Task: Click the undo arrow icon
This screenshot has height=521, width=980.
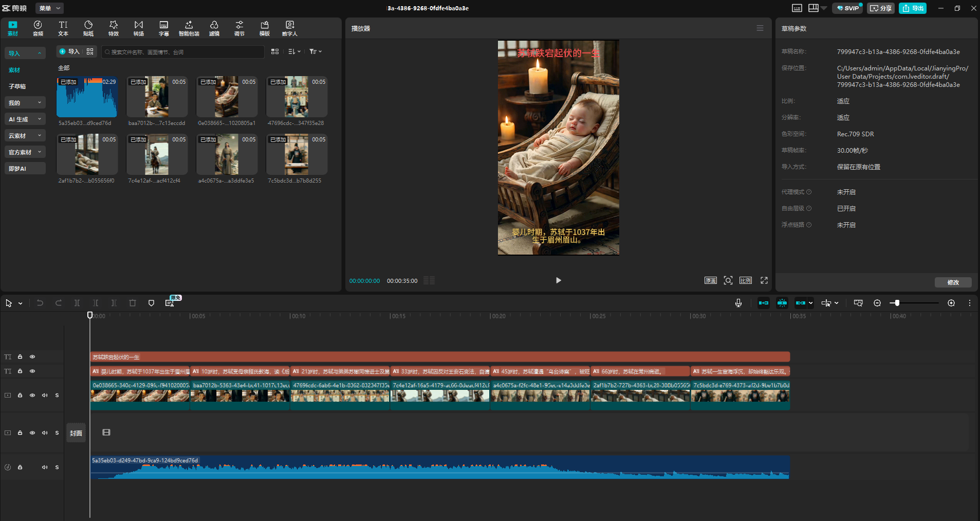Action: tap(40, 303)
